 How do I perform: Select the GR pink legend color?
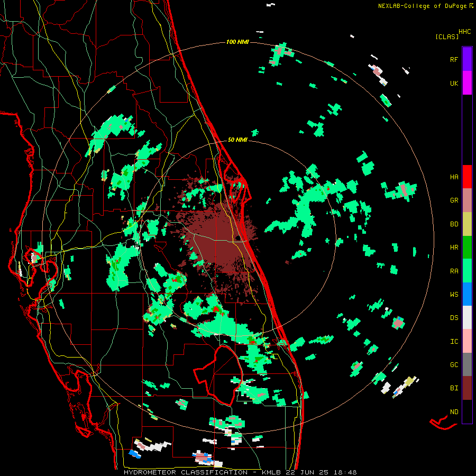point(467,200)
